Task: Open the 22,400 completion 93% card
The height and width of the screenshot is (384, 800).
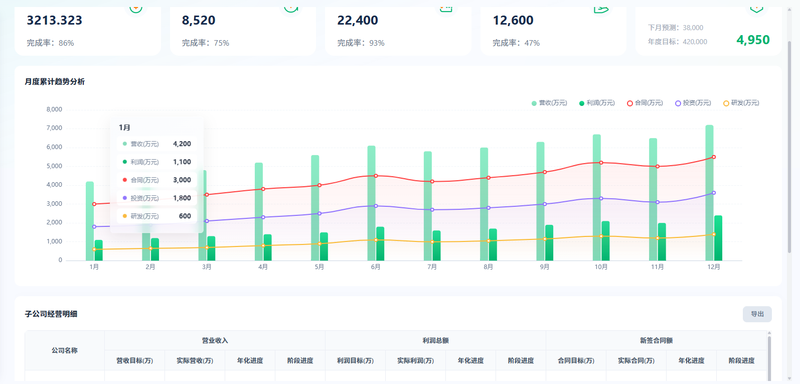Action: coord(398,30)
